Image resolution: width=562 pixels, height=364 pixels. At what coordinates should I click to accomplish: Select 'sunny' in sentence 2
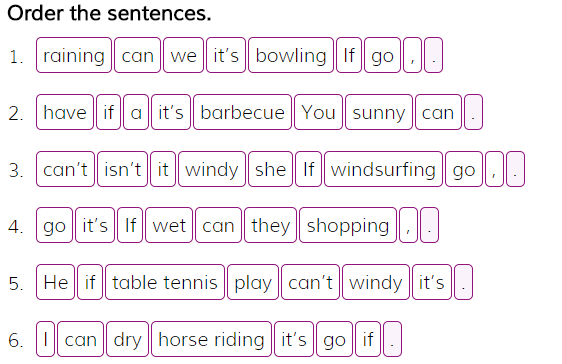[x=378, y=112]
